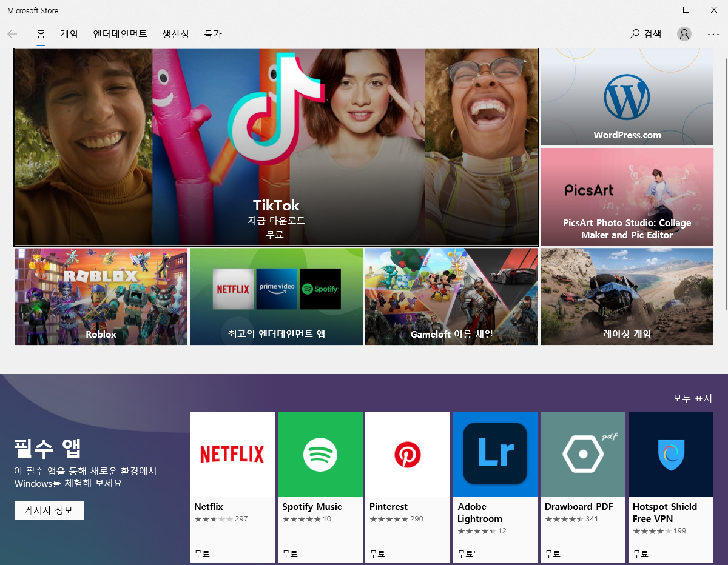Open the Roblox tile
Image resolution: width=728 pixels, height=565 pixels.
coord(101,296)
